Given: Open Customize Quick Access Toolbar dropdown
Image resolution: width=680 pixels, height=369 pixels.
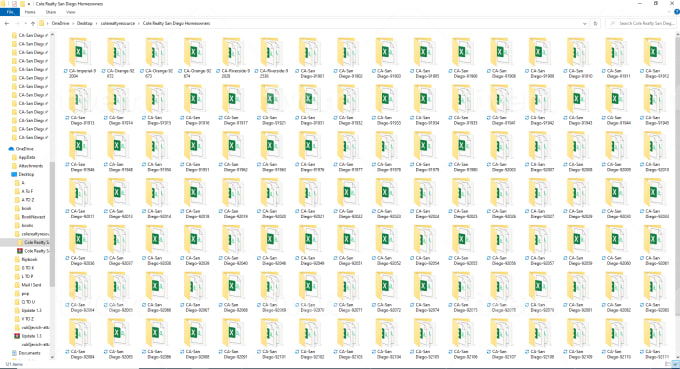Looking at the screenshot, I should (x=29, y=3).
